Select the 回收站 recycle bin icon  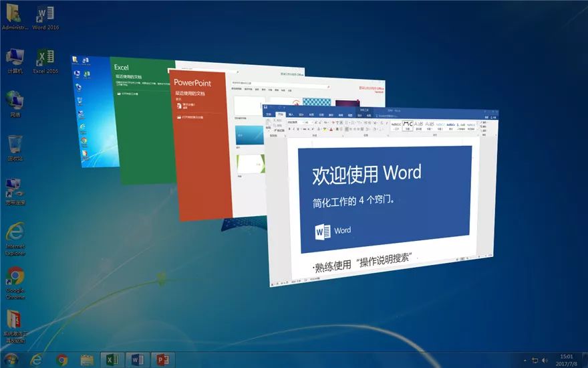pos(15,149)
